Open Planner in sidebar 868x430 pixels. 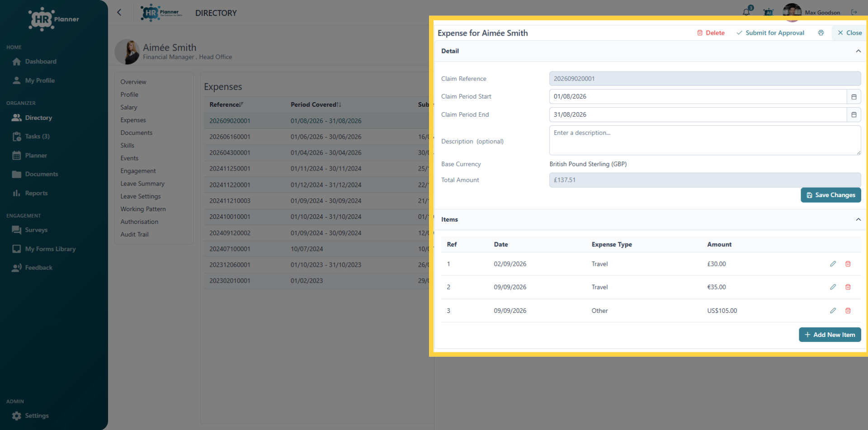coord(30,156)
